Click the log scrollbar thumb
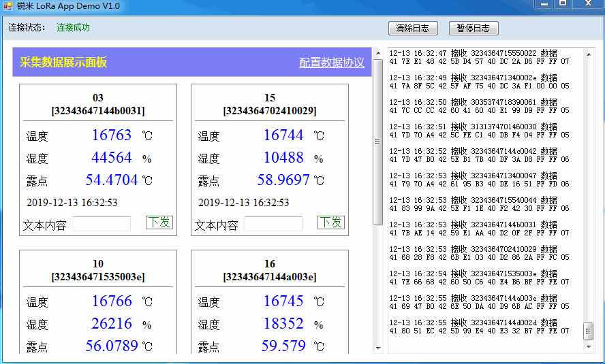Viewport: 605px width, 364px height. point(589,331)
